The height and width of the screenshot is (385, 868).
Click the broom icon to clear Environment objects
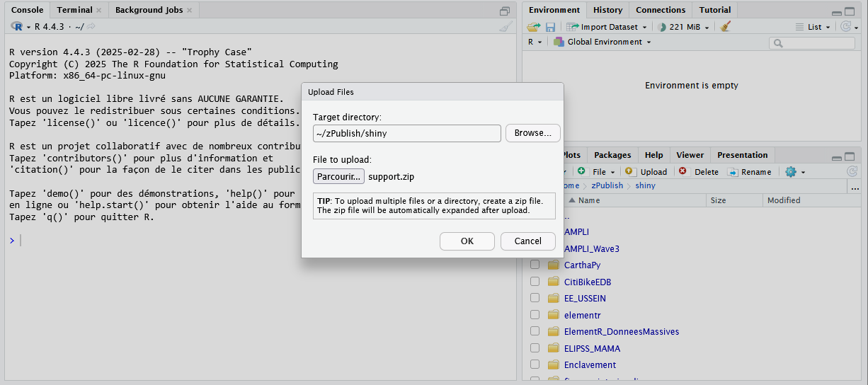(x=725, y=27)
